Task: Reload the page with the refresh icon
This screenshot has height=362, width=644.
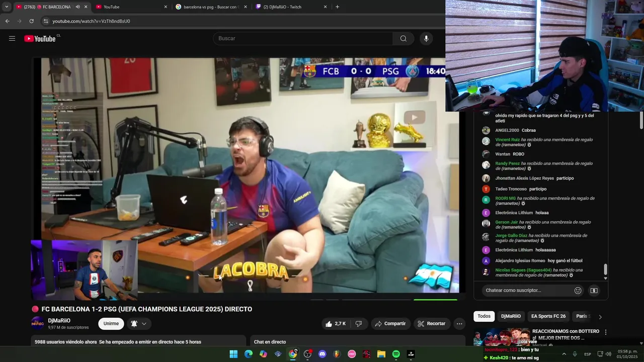Action: [31, 21]
